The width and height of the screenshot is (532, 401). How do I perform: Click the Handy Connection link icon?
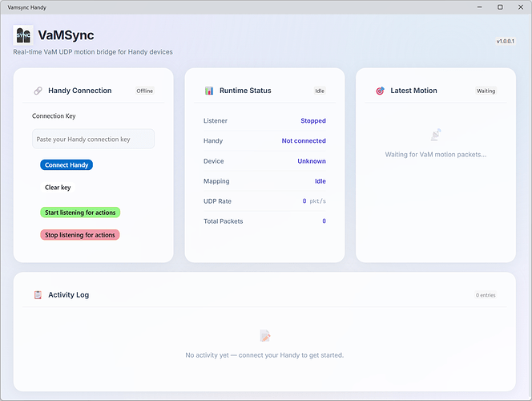coord(38,91)
